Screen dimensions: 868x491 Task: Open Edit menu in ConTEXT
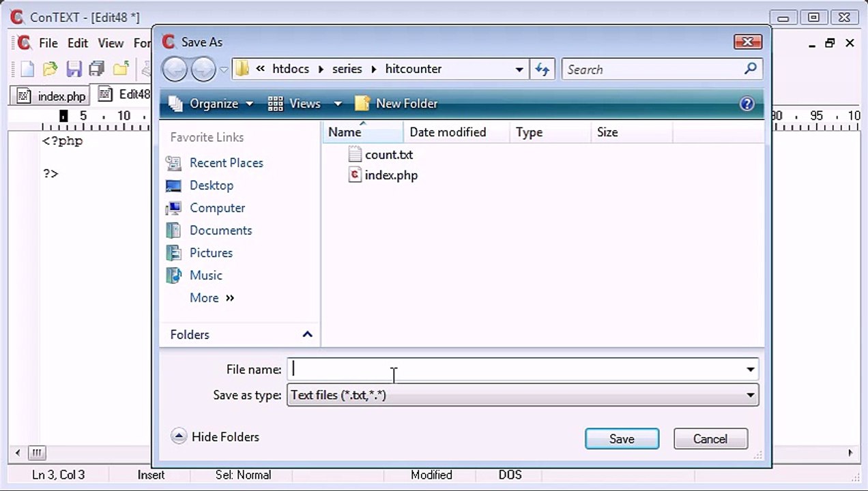[78, 43]
